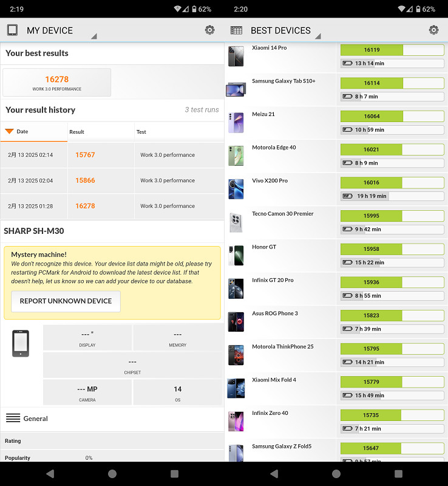Click the 16119 score bar
The width and height of the screenshot is (448, 486).
(x=392, y=50)
